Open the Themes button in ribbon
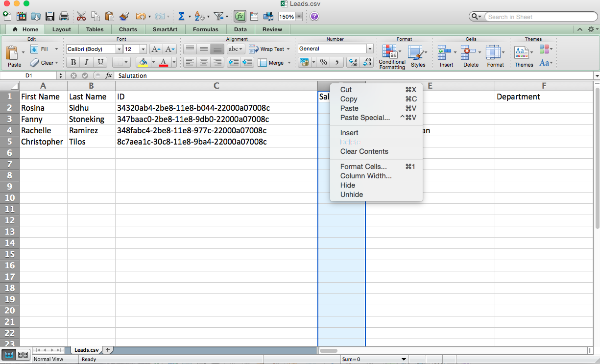The image size is (600, 364). click(524, 57)
